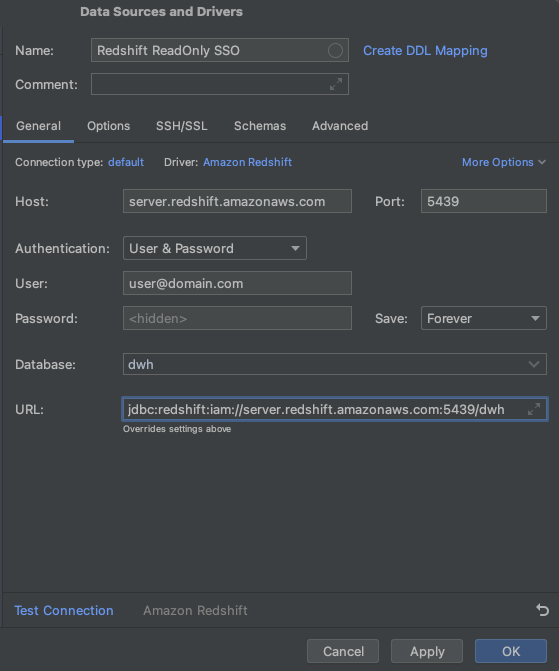Click the Create DDL Mapping link
Viewport: 559px width, 671px height.
425,50
